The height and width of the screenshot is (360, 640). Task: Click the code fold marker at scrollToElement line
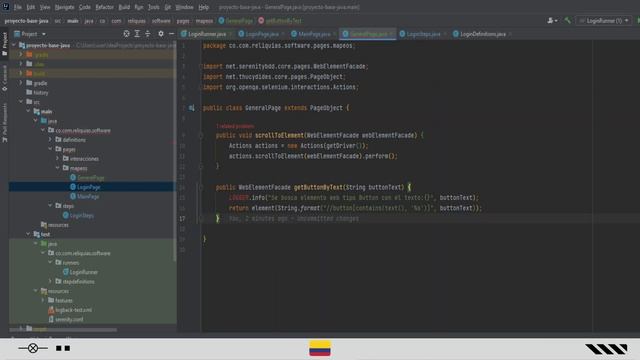pos(201,135)
